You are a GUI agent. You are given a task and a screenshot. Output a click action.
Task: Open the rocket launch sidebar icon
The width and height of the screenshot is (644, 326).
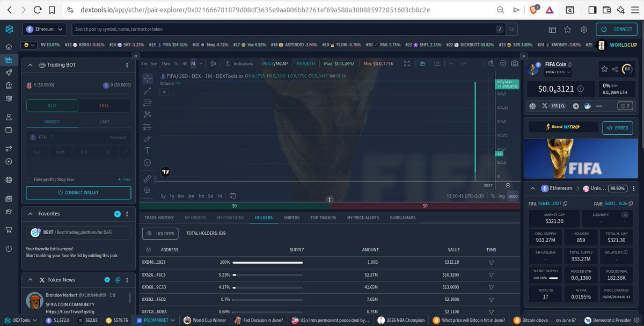(9, 73)
